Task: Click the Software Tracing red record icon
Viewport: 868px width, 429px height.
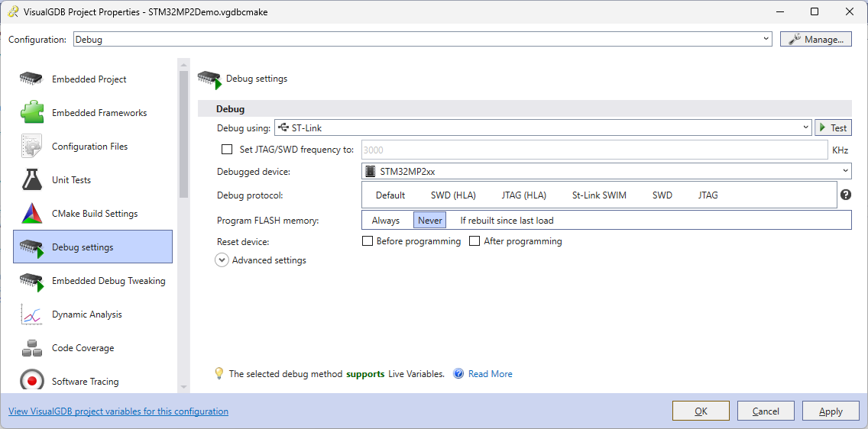Action: [x=31, y=381]
